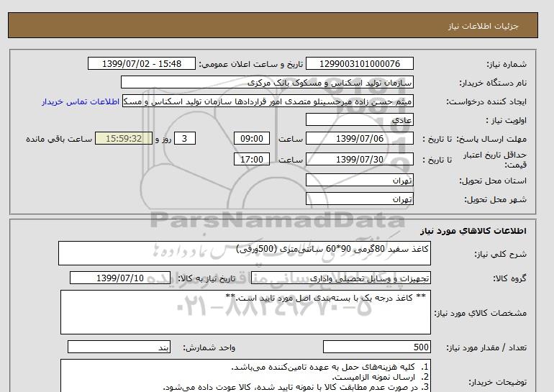
Task: Select the section heading اطلاعات کالاهای مورد نیاز
Action: coord(473,231)
